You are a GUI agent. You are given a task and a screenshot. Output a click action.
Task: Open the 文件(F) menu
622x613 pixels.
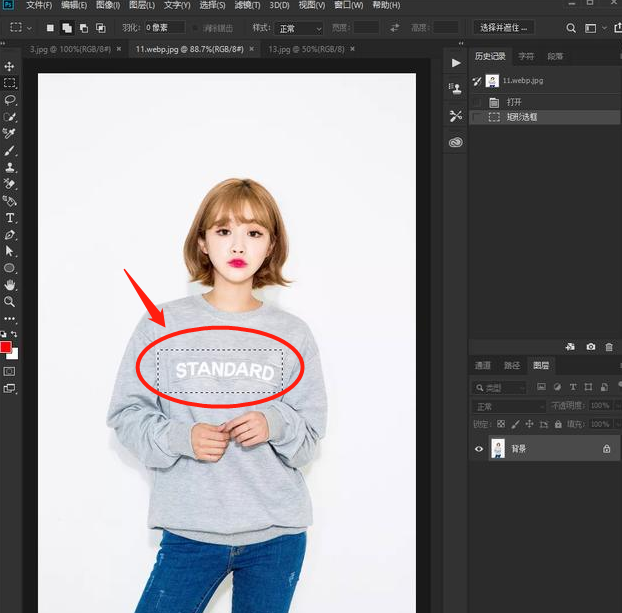[x=39, y=5]
